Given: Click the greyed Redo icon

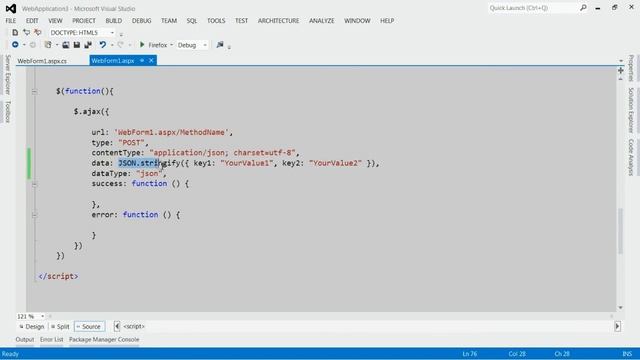Looking at the screenshot, I should [120, 45].
